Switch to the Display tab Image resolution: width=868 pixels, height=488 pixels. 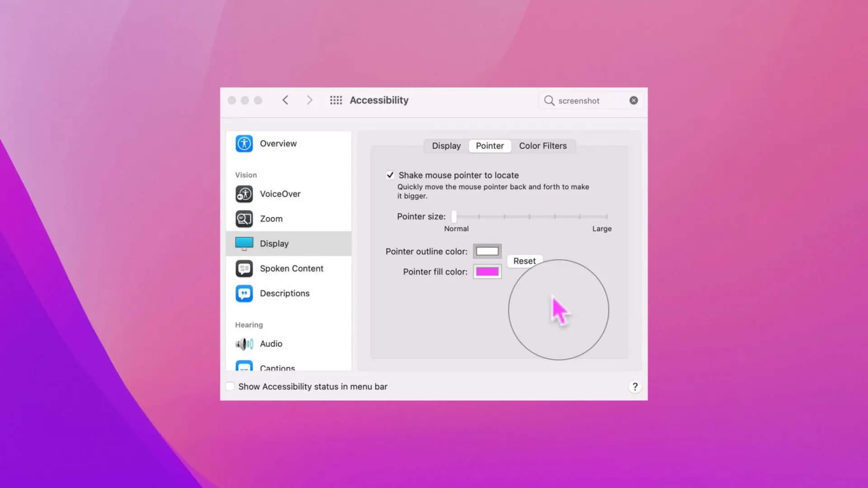pyautogui.click(x=446, y=146)
